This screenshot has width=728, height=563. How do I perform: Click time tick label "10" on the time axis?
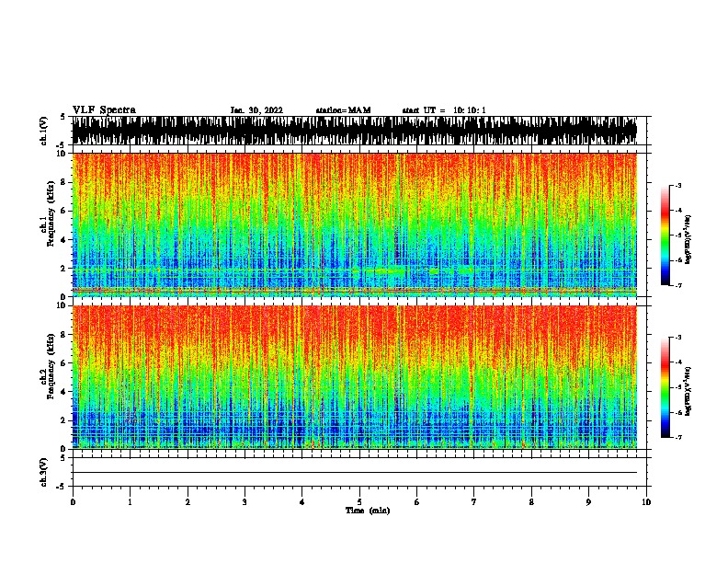coord(646,502)
